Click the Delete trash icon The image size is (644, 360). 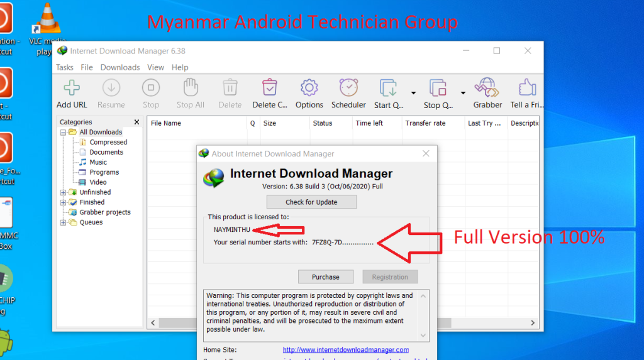(230, 87)
